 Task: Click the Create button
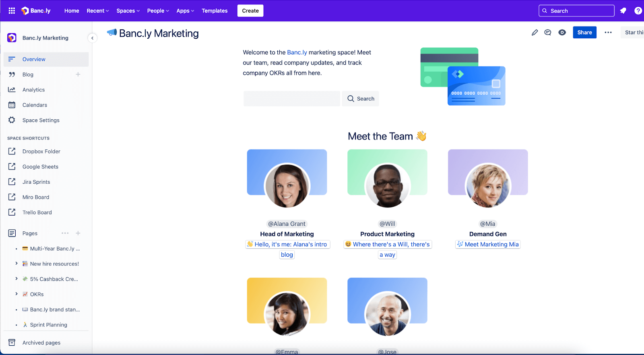tap(250, 11)
